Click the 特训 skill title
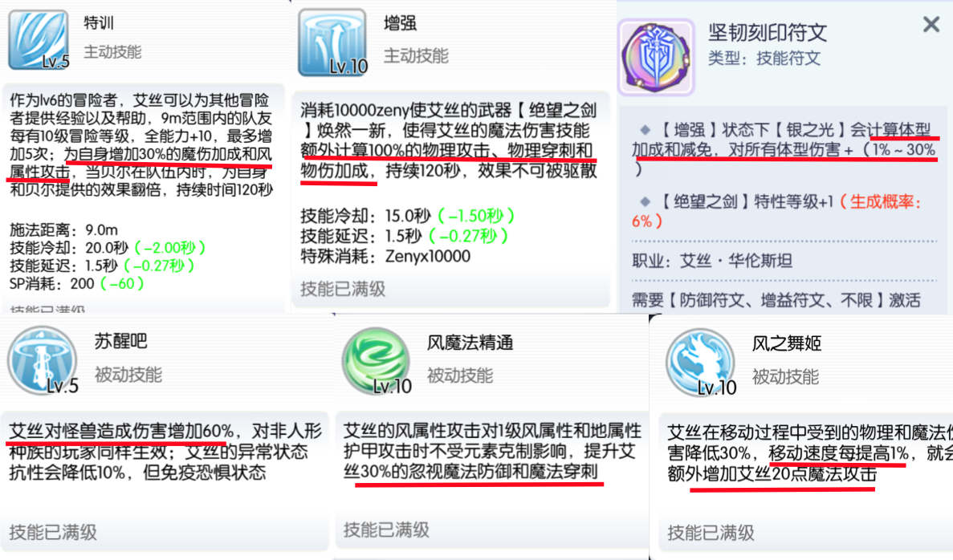 pos(99,23)
